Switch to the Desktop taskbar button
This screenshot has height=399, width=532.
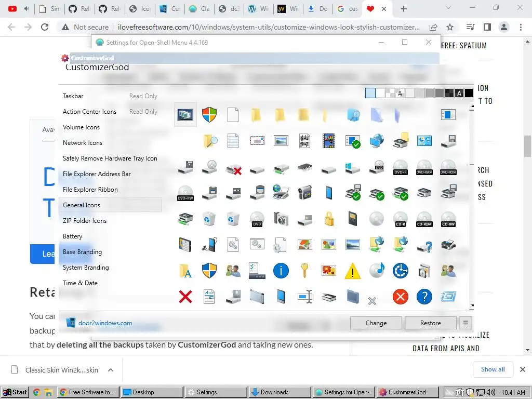152,392
